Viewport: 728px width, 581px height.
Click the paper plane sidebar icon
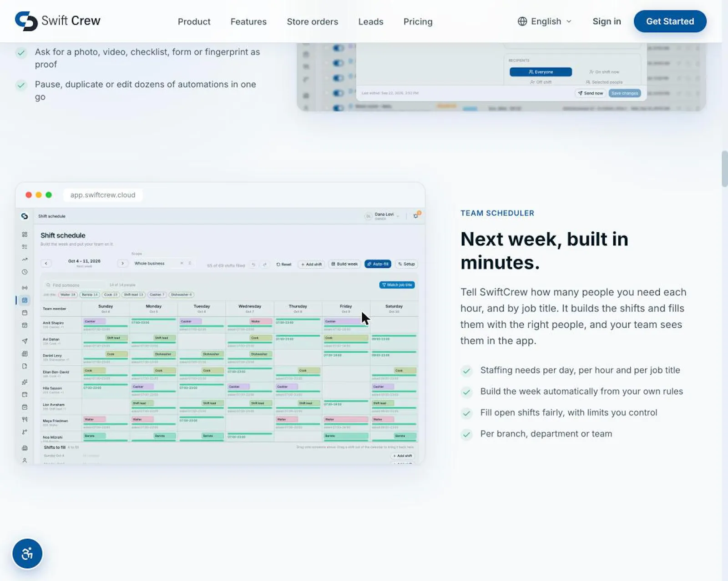coord(25,341)
